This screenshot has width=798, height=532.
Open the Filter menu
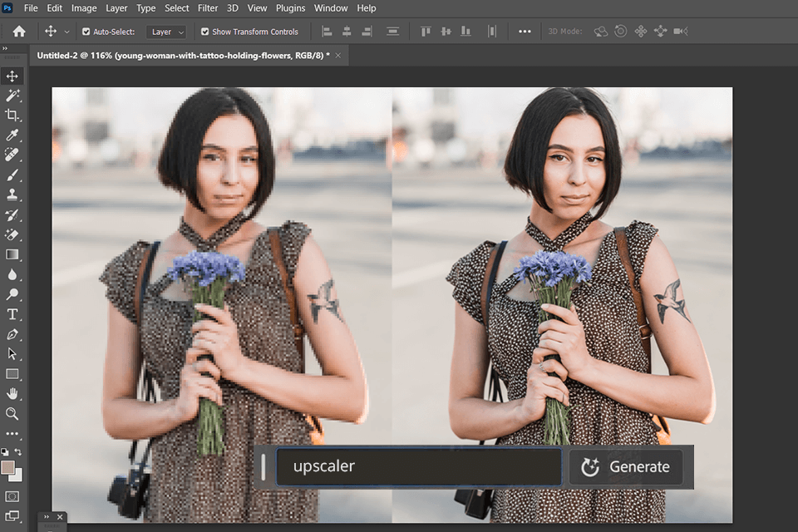click(x=208, y=8)
